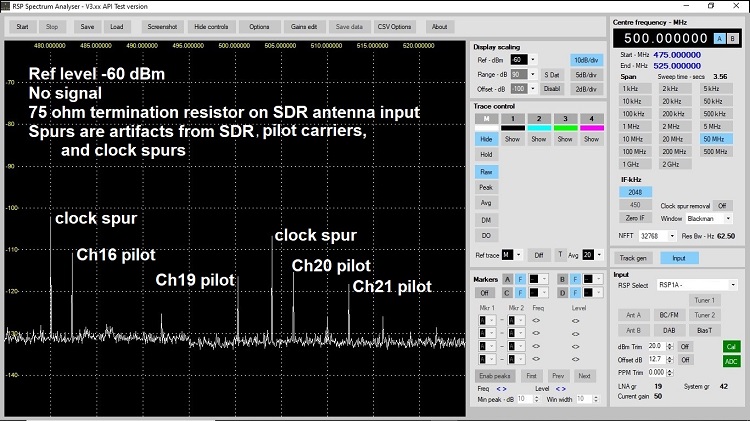Select VFO A next to centre frequency
This screenshot has height=421, width=750.
[719, 38]
